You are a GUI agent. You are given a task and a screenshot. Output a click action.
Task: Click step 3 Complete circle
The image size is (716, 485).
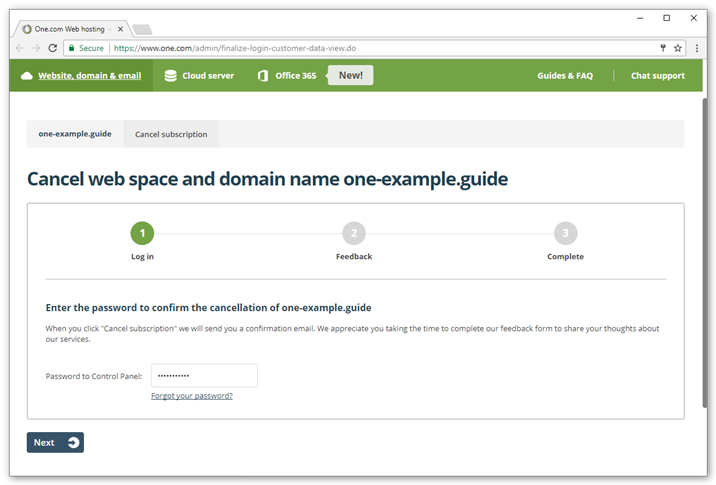[565, 233]
